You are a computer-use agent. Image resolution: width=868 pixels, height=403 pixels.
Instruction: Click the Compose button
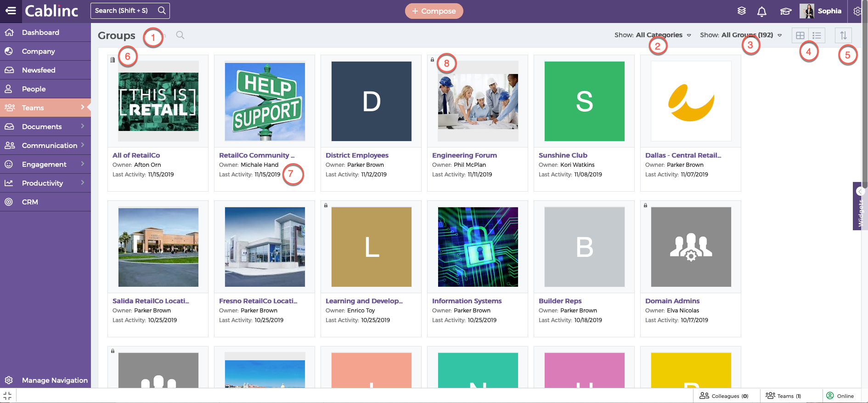click(434, 11)
